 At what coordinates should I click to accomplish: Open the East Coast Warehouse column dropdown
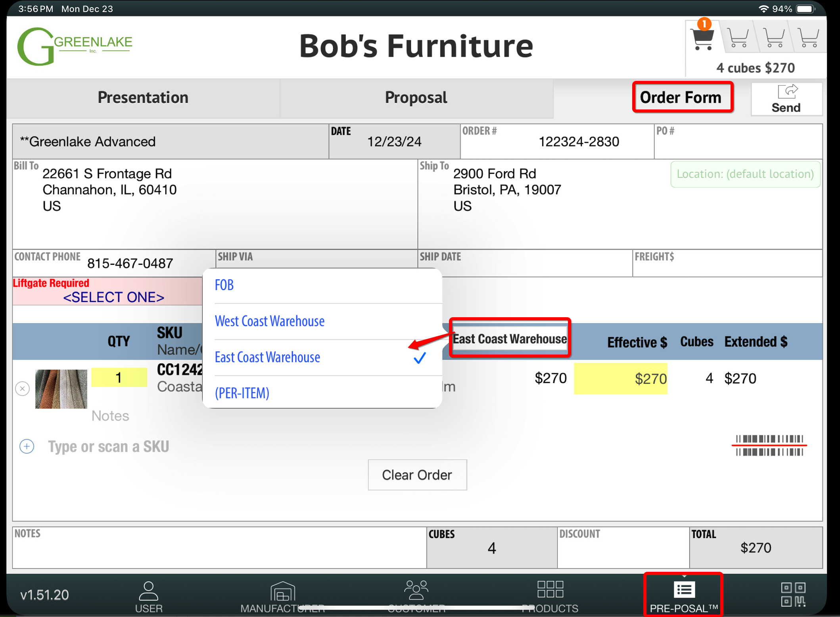[510, 339]
